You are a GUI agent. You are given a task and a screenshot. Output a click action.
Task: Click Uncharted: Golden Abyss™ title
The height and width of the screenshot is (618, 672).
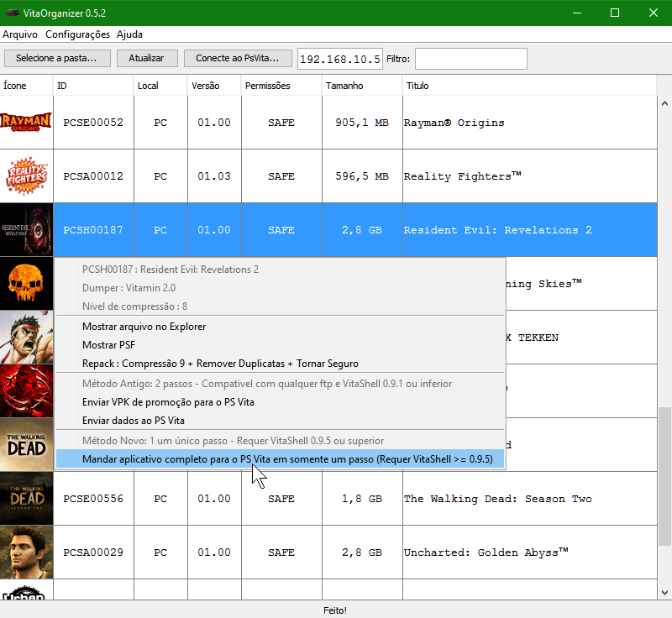coord(486,553)
